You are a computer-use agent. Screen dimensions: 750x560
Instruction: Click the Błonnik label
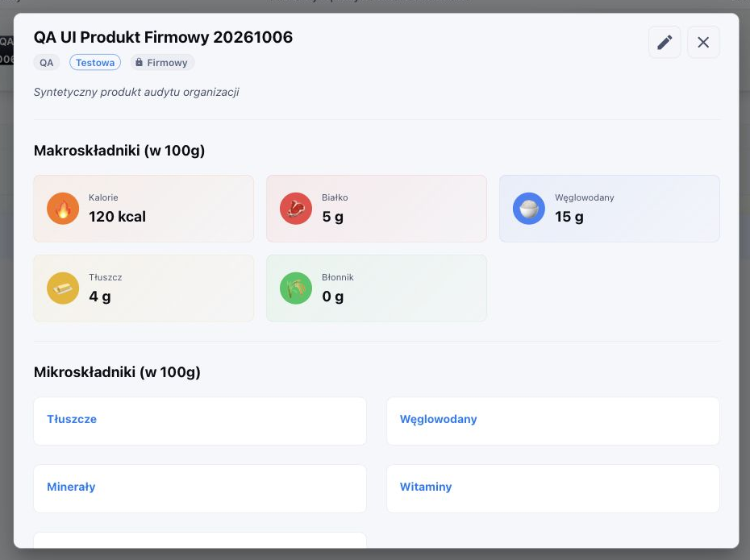coord(338,277)
